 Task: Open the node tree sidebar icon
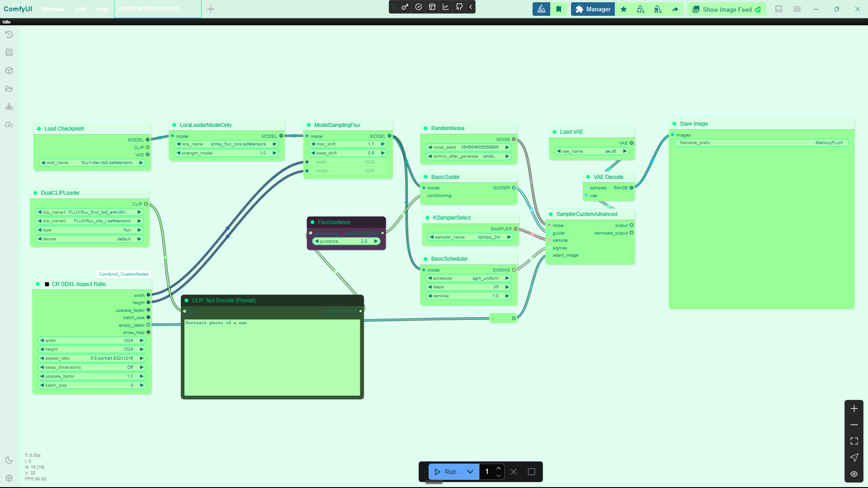coord(9,107)
